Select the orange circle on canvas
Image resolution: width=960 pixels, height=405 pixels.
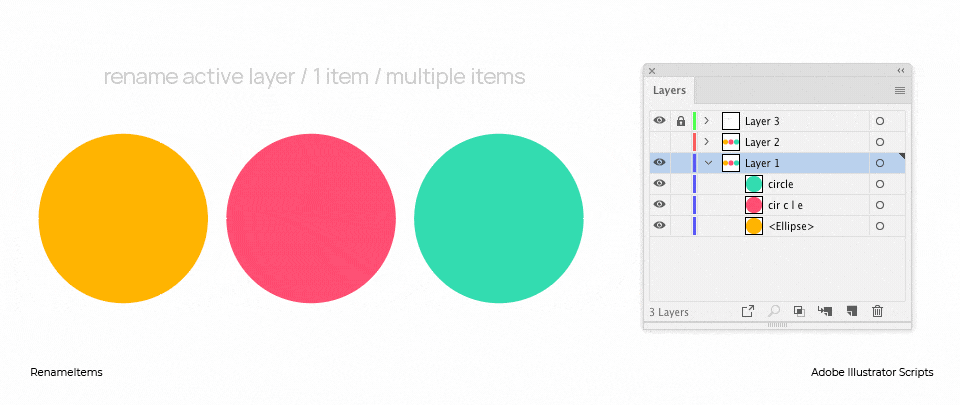123,218
